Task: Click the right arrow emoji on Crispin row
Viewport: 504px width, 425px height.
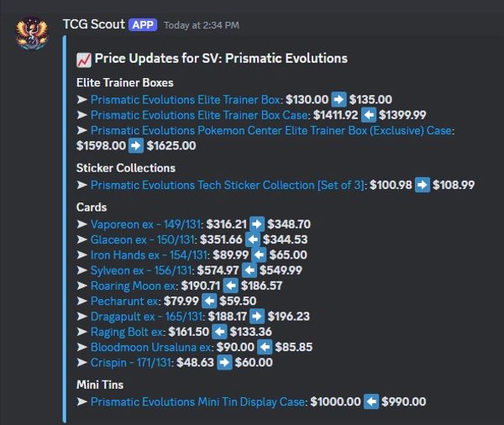Action: 224,362
